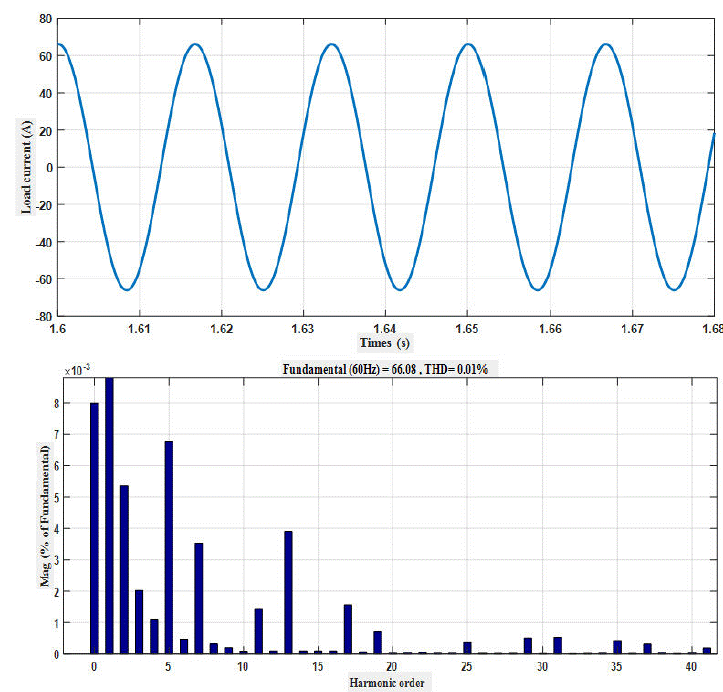
Task: Click the 17th harmonic bar
Action: tap(348, 628)
